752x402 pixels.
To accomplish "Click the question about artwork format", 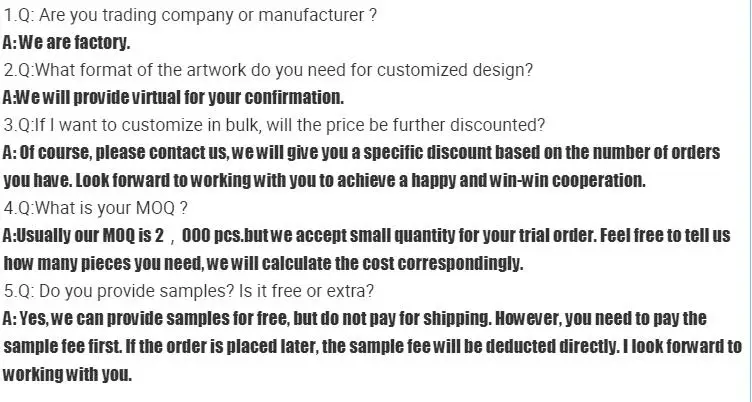I will (268, 71).
